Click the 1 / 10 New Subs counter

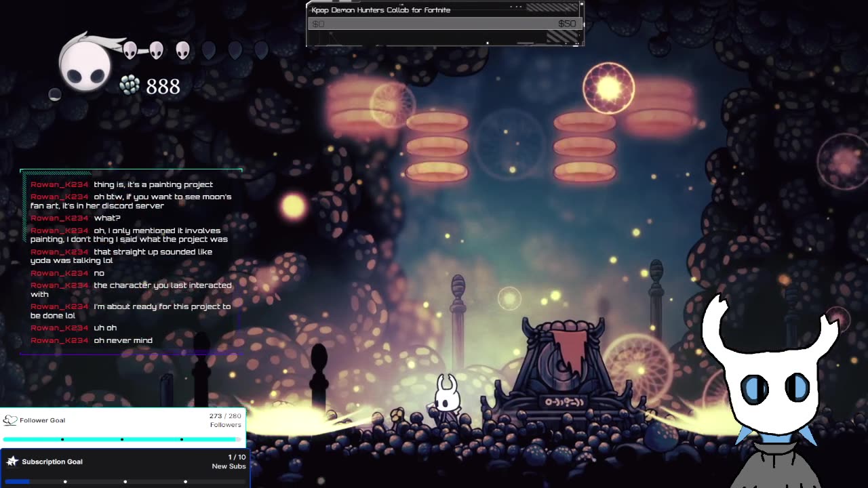pyautogui.click(x=229, y=462)
